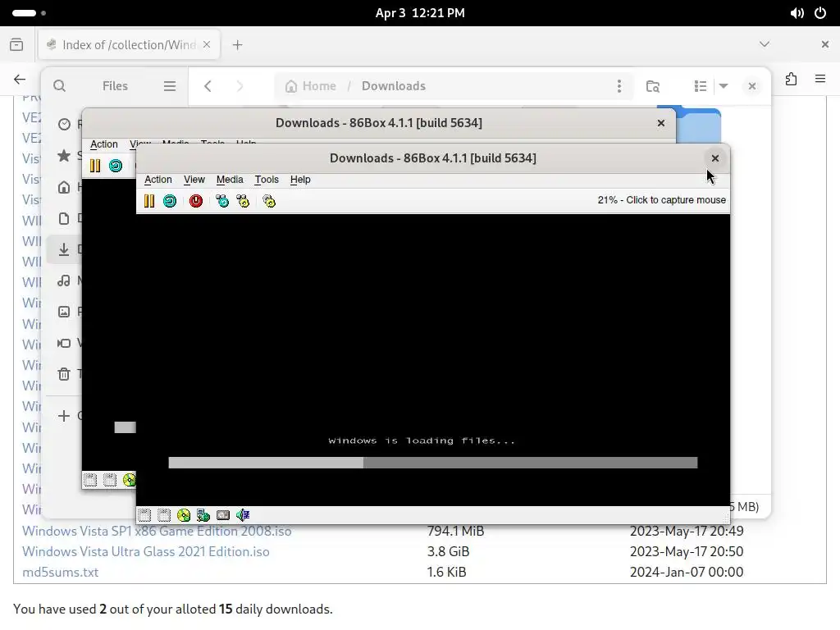
Task: Open Action menu in rear 86Box window
Action: pos(104,144)
